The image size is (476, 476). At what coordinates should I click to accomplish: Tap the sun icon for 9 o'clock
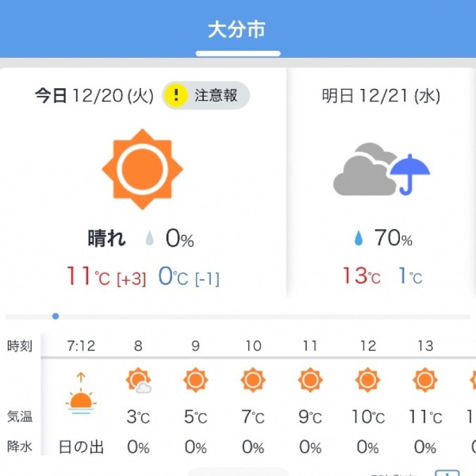click(195, 380)
